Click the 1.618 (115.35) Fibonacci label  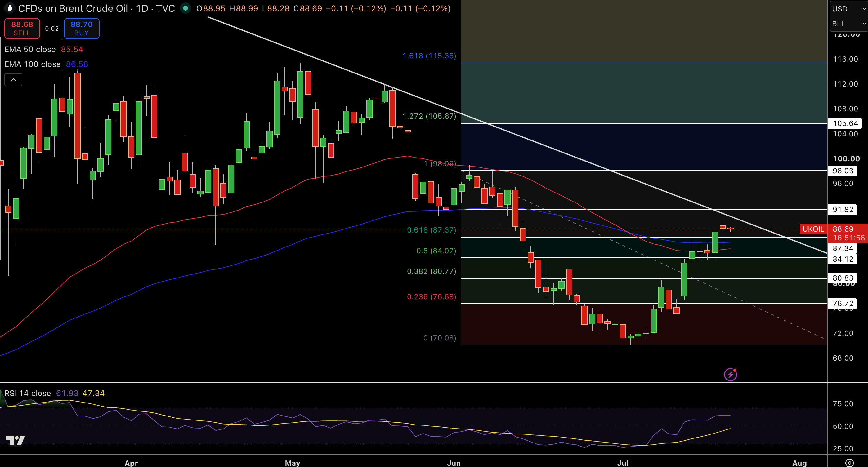tap(429, 56)
